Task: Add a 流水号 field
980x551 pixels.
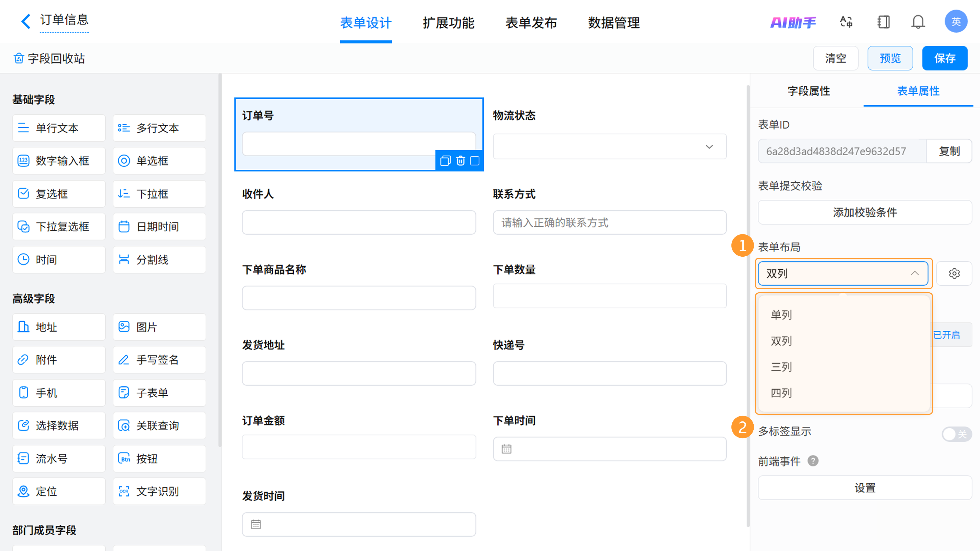Action: coord(59,459)
